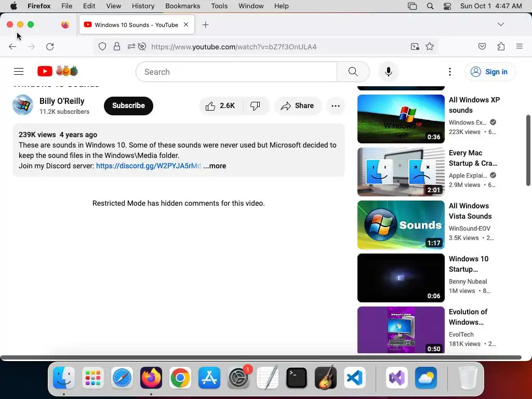Open Finder in the Dock
The height and width of the screenshot is (399, 532).
pos(64,378)
